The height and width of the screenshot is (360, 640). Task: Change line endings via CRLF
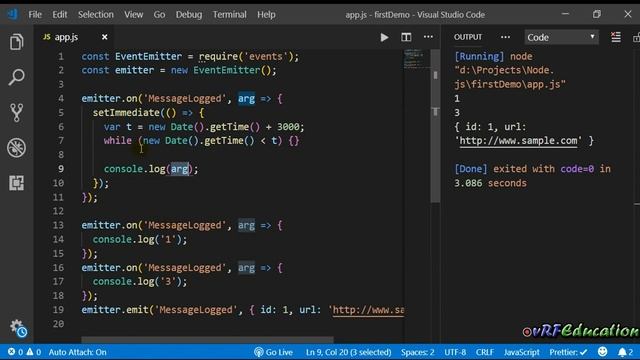pyautogui.click(x=485, y=352)
